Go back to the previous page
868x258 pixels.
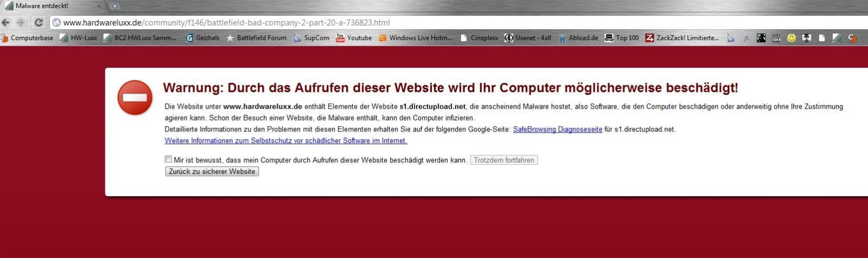click(6, 23)
